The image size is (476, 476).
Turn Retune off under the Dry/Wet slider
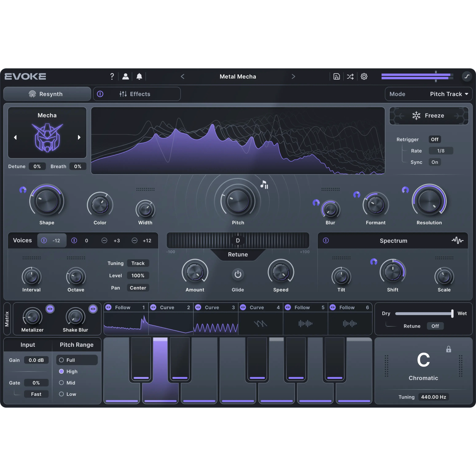point(435,326)
